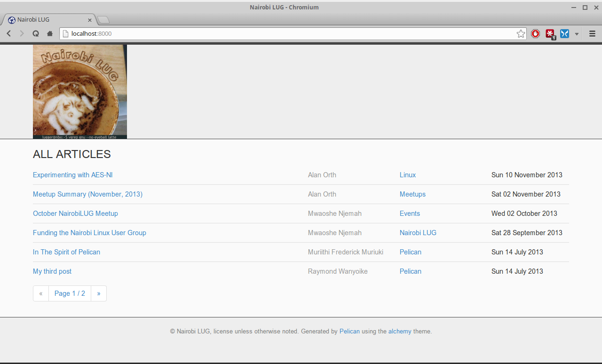
Task: Expand the extensions overflow dropdown arrow
Action: pos(577,34)
